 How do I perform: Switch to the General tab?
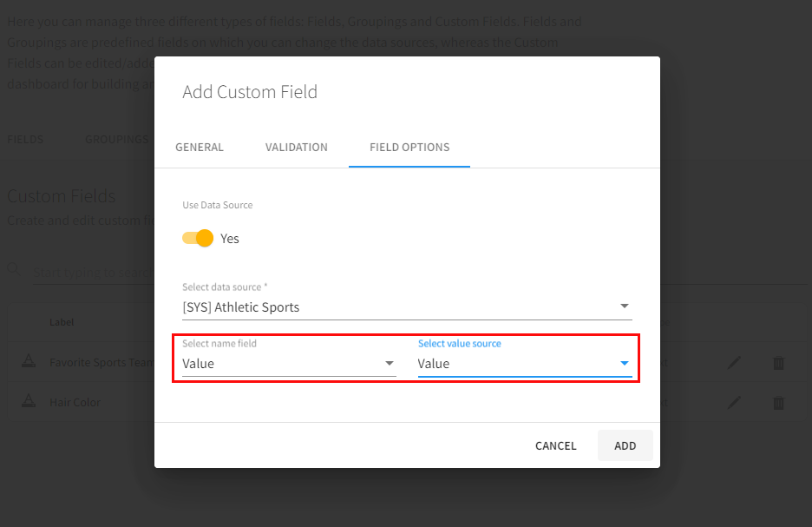point(200,147)
